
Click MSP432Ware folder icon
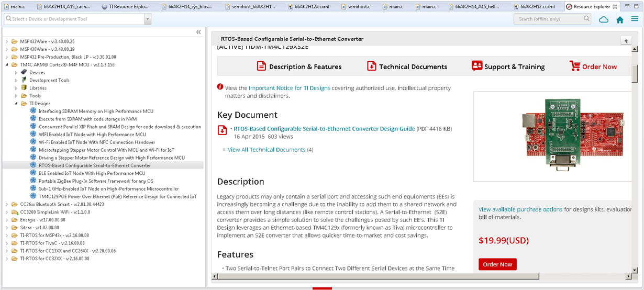click(x=15, y=41)
